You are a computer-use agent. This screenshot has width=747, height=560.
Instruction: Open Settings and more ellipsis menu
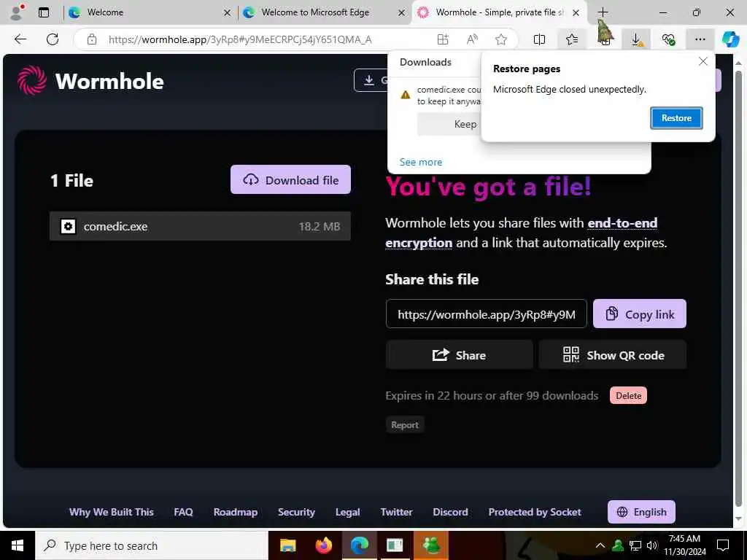700,39
